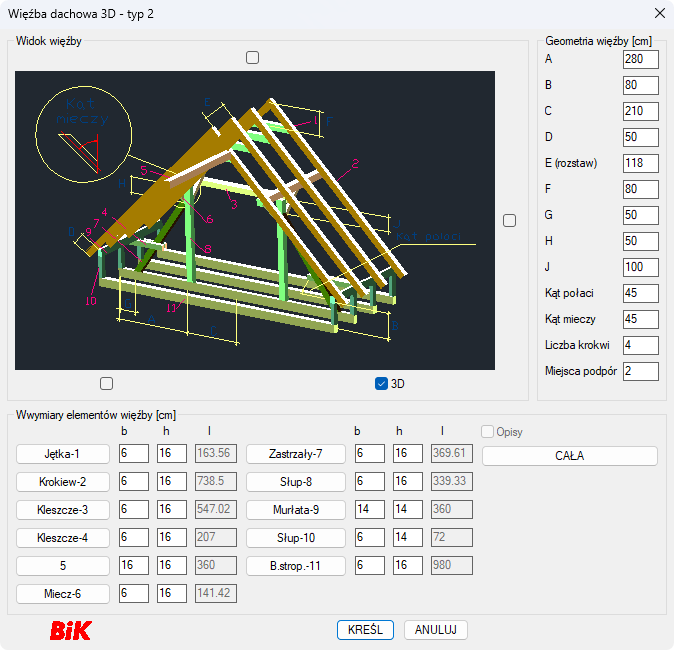The height and width of the screenshot is (650, 674).
Task: Toggle the Opisy checkbox
Action: (x=487, y=432)
